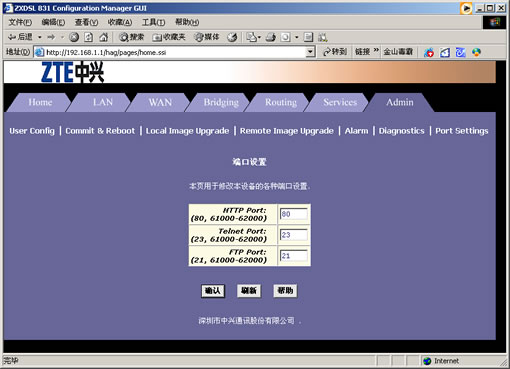Click the confirm (确认) button
510x369 pixels.
click(213, 291)
